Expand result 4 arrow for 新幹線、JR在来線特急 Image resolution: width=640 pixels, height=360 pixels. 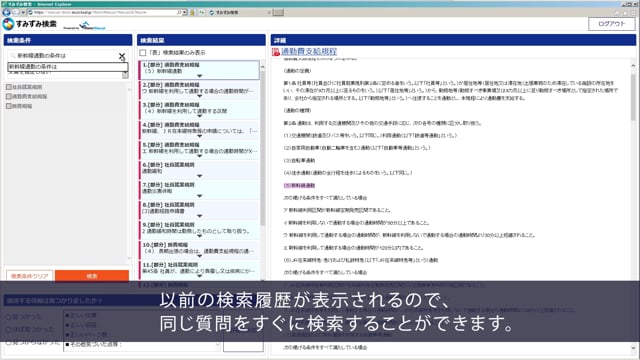click(200, 136)
